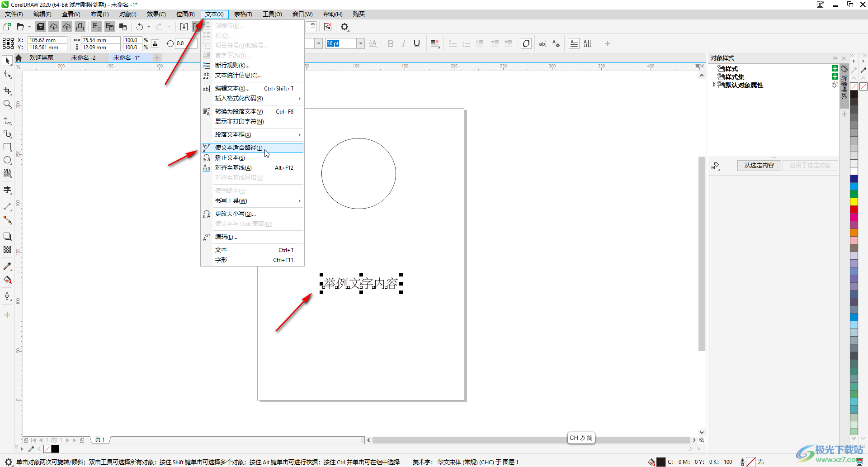
Task: Open the font size dropdown
Action: point(360,43)
